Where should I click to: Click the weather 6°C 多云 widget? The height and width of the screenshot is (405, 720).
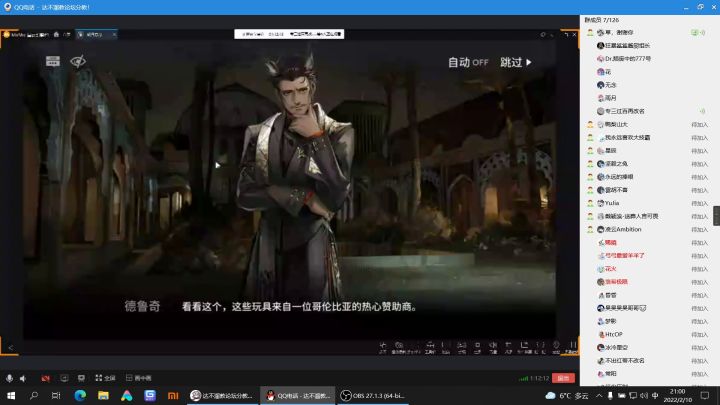pyautogui.click(x=567, y=395)
